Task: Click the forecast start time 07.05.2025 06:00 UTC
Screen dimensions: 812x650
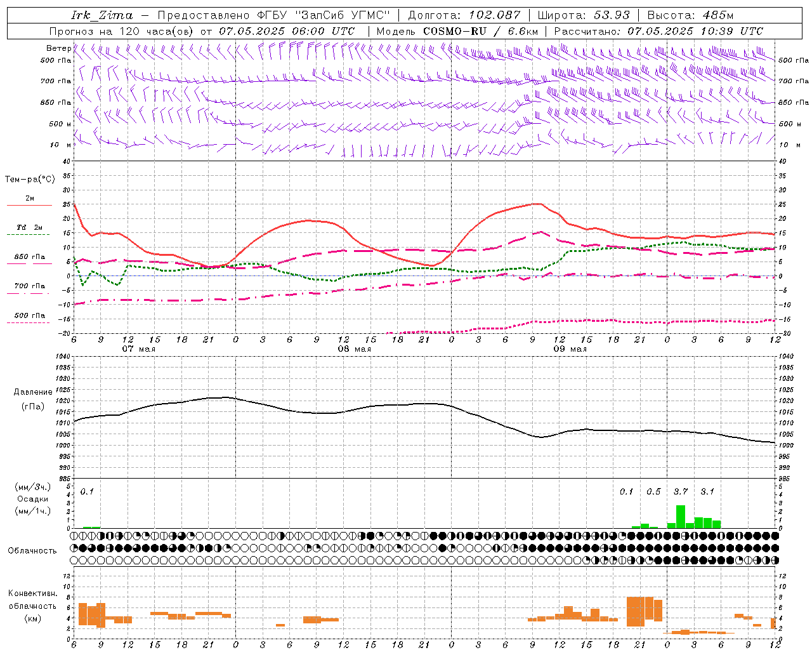Action: [287, 31]
